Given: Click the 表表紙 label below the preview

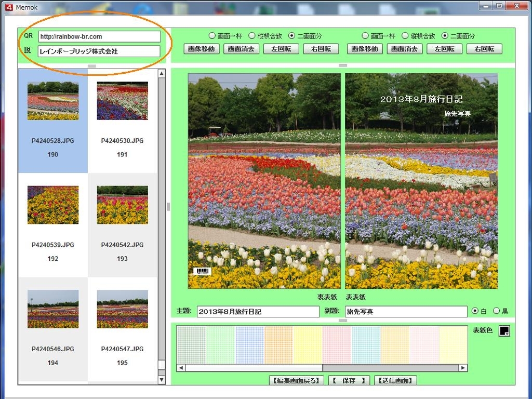Looking at the screenshot, I should (355, 297).
